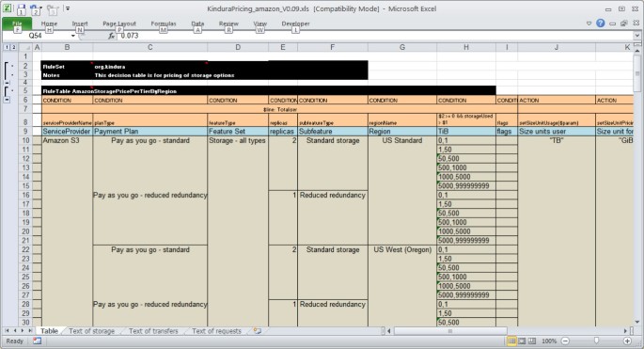Viewport: 644px width, 349px height.
Task: Switch to the View ribbon tab
Action: click(260, 24)
